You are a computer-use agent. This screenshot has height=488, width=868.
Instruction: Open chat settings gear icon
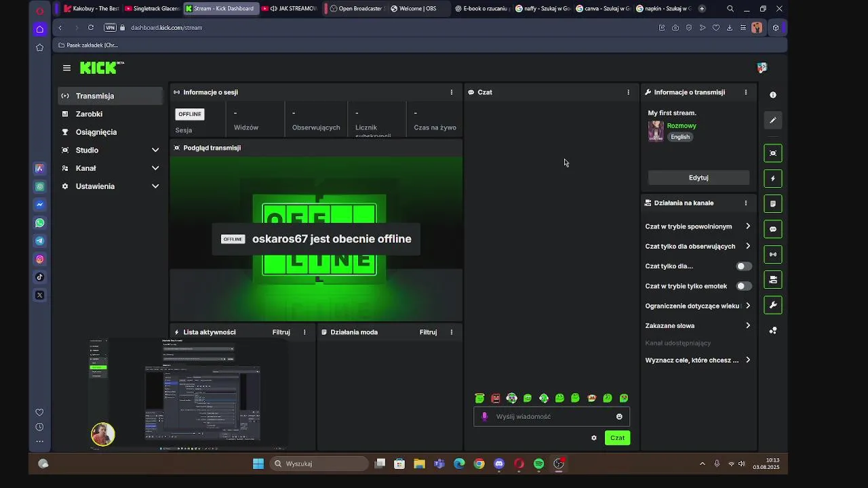(594, 438)
